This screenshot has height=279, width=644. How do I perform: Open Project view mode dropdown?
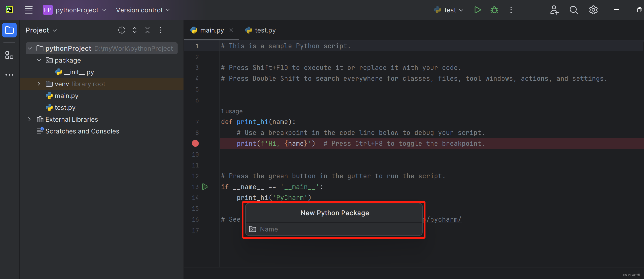click(x=41, y=30)
